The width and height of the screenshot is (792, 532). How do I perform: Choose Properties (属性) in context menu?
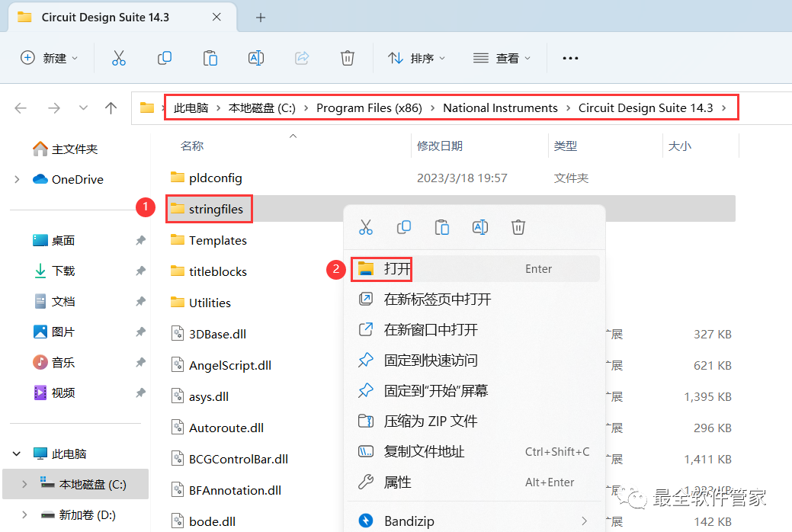(476, 482)
